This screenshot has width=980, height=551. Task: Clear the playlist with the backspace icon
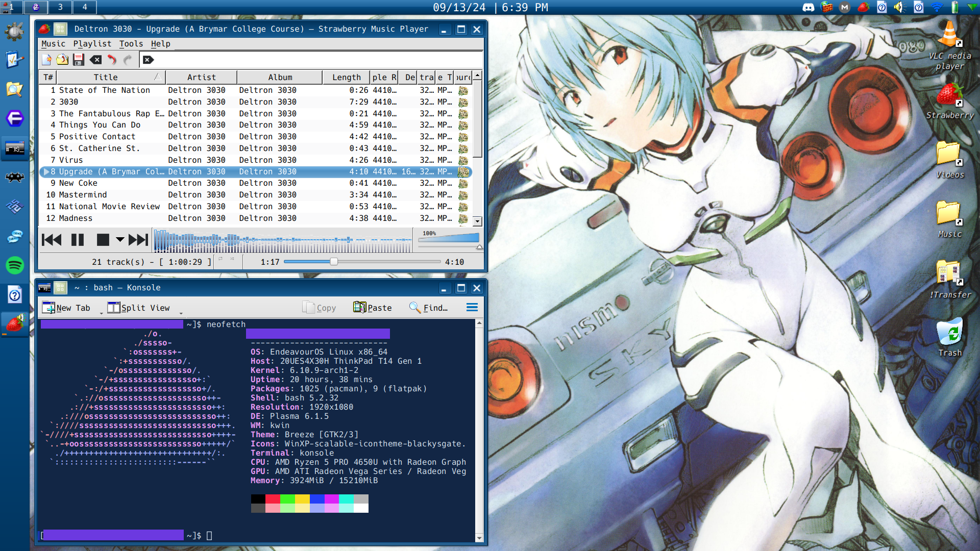95,60
